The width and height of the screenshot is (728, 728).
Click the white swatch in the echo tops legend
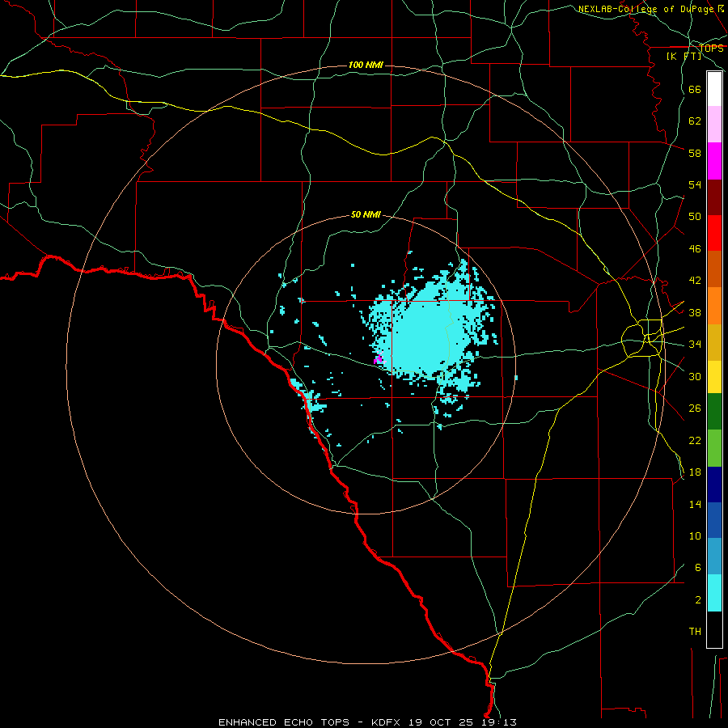[714, 89]
